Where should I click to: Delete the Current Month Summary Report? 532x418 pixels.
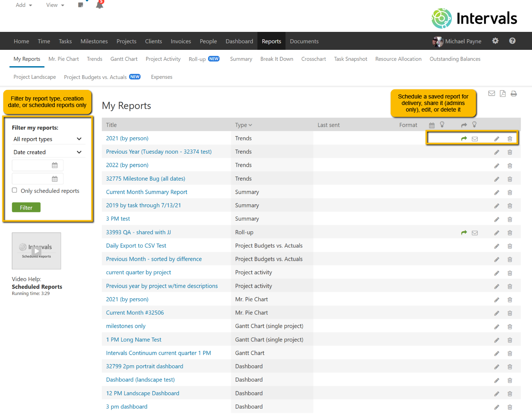tap(510, 192)
